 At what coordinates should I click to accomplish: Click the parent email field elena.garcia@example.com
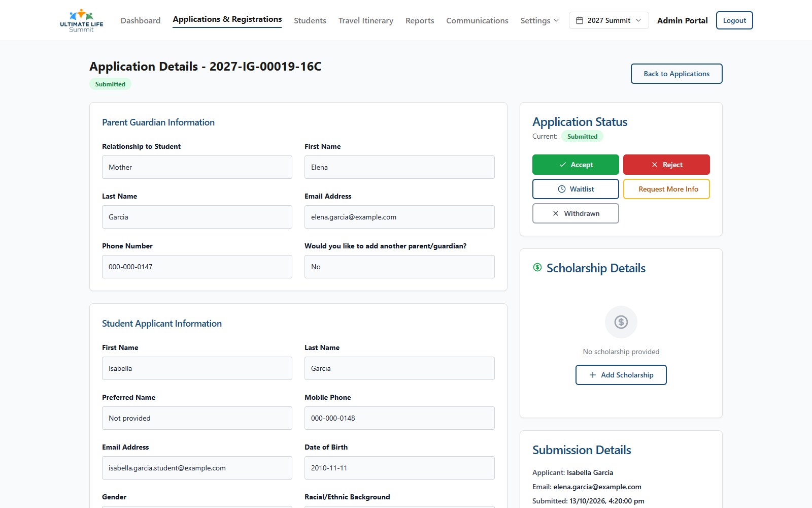click(x=399, y=217)
